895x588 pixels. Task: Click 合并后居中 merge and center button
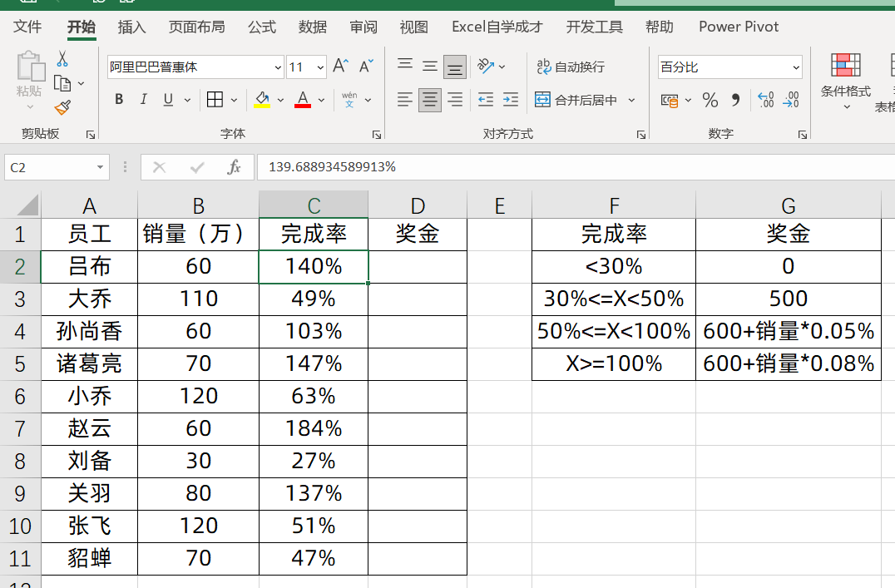(576, 100)
